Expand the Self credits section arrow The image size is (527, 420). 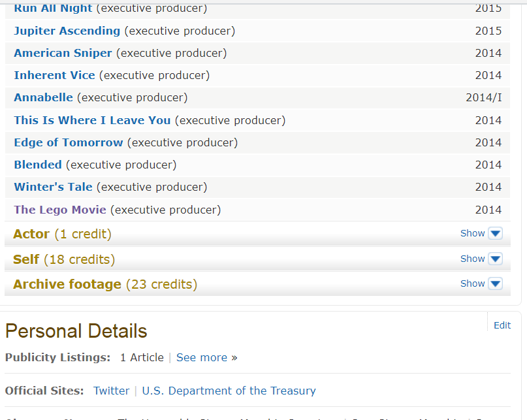point(495,259)
